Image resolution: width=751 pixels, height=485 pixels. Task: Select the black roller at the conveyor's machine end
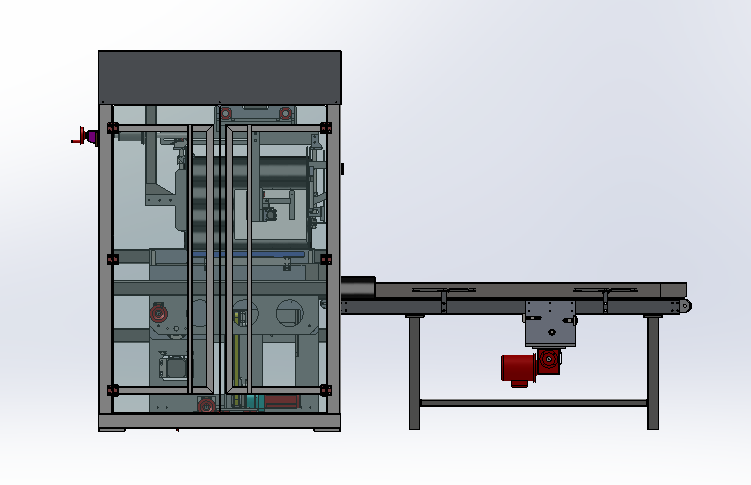pyautogui.click(x=358, y=286)
